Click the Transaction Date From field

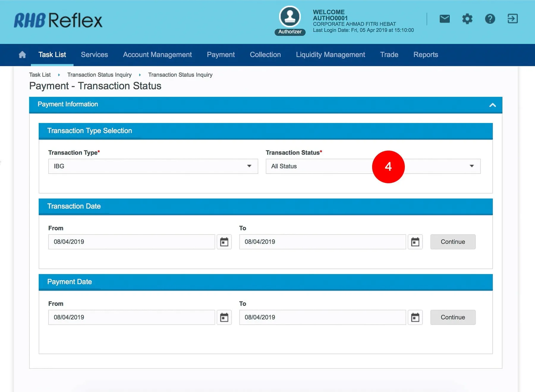(x=131, y=242)
